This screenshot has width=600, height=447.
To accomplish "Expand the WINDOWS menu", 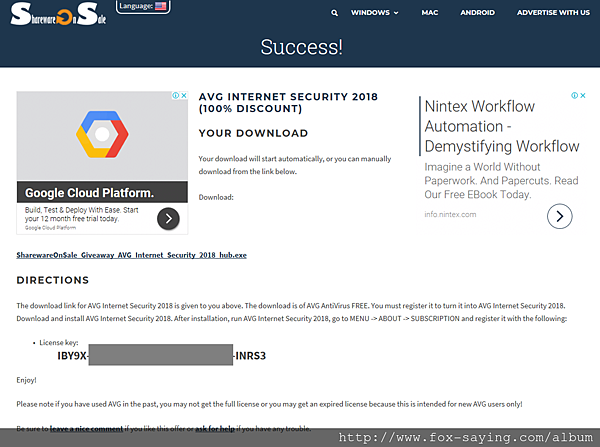I will (375, 13).
